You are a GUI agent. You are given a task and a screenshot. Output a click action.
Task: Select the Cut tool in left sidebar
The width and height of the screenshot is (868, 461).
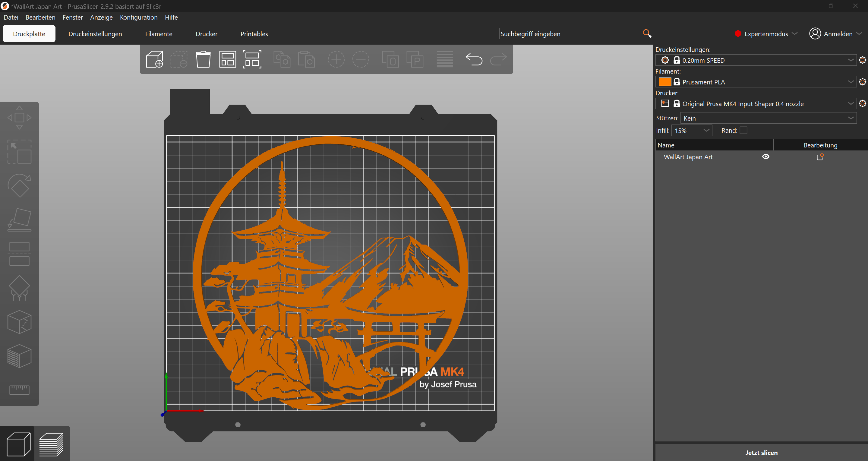pyautogui.click(x=19, y=254)
